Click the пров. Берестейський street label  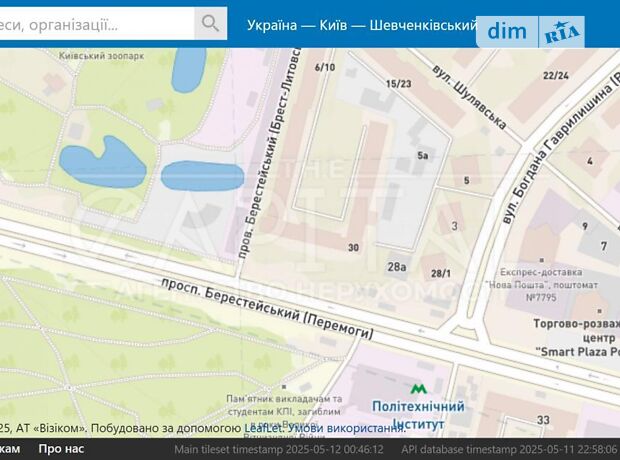270,154
